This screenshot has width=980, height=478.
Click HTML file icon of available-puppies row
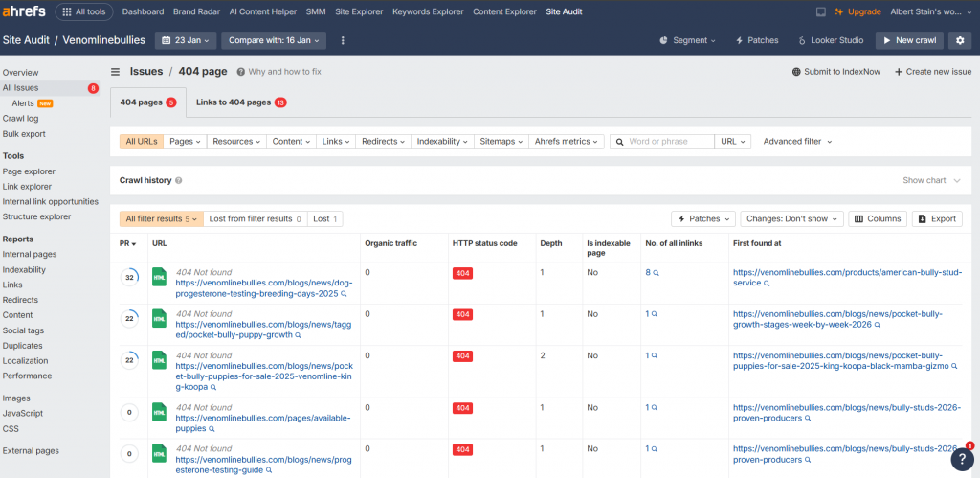pyautogui.click(x=160, y=412)
